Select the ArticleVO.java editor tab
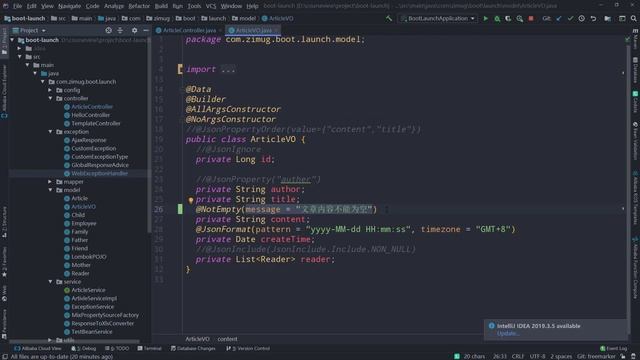 253,30
